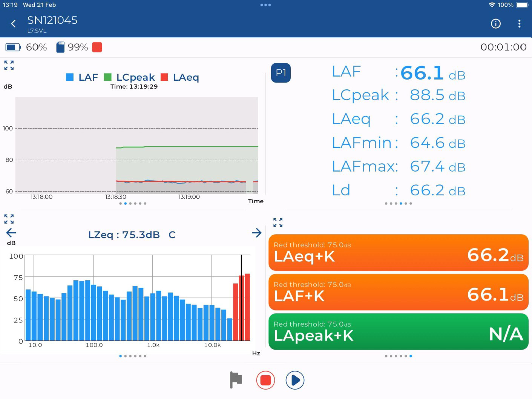Screen dimensions: 532x399
Task: Tap the blue play button
Action: coord(295,380)
